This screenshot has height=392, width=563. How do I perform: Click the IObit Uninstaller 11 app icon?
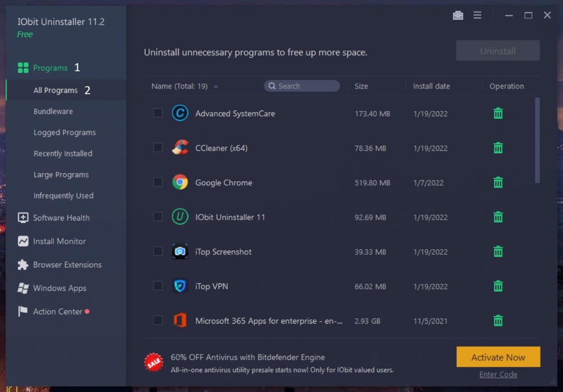coord(180,217)
